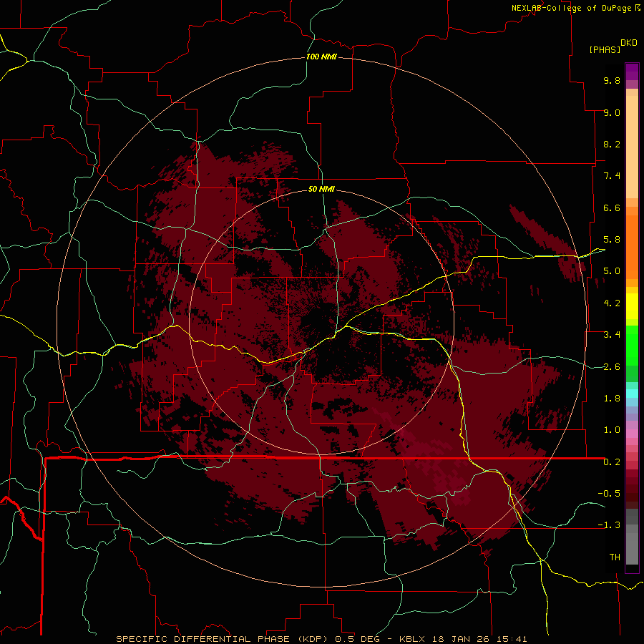Pick the yellow segment of the color bar
Screen dimensions: 644x644
coord(632,306)
